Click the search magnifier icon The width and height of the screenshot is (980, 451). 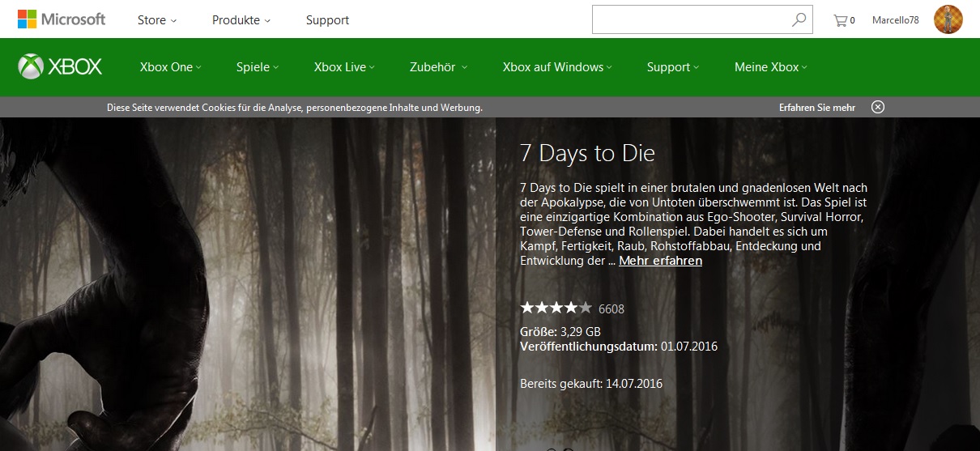pyautogui.click(x=799, y=20)
